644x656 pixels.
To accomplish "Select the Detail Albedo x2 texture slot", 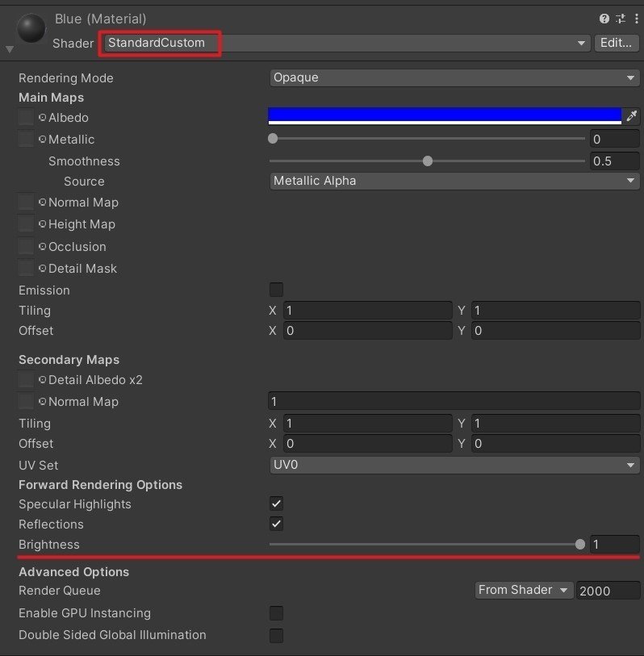I will [26, 379].
